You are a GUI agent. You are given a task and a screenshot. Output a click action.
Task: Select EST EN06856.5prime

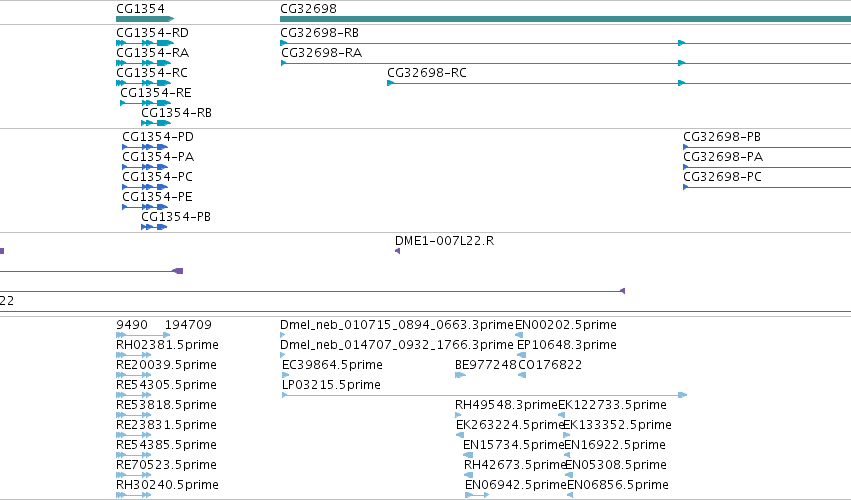(x=618, y=485)
